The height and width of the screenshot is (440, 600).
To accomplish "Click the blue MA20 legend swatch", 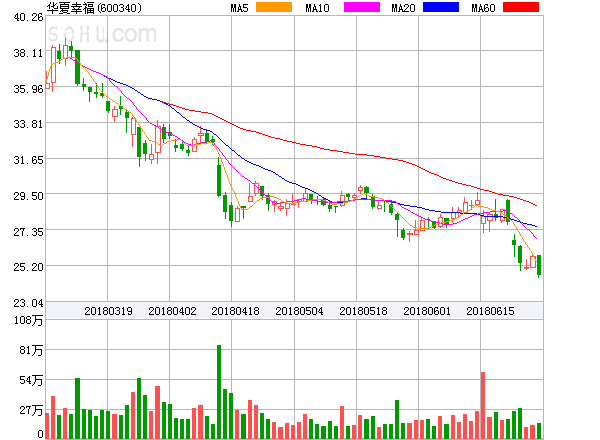I will (x=441, y=7).
